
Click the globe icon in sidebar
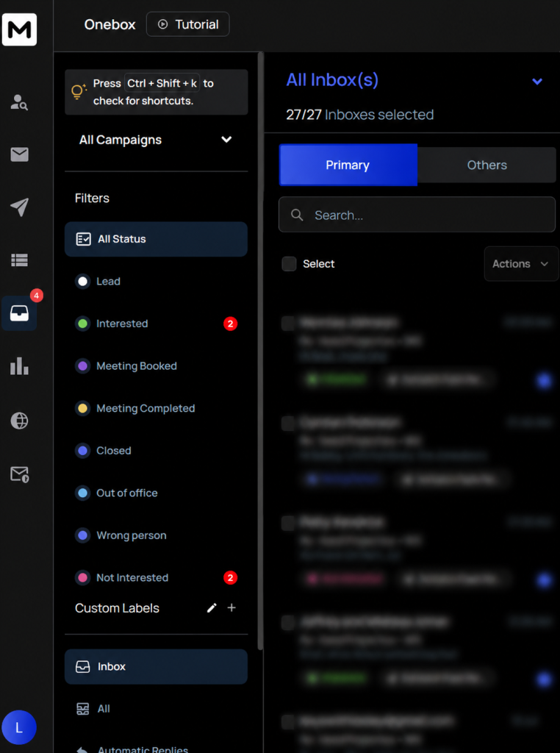[x=19, y=421]
